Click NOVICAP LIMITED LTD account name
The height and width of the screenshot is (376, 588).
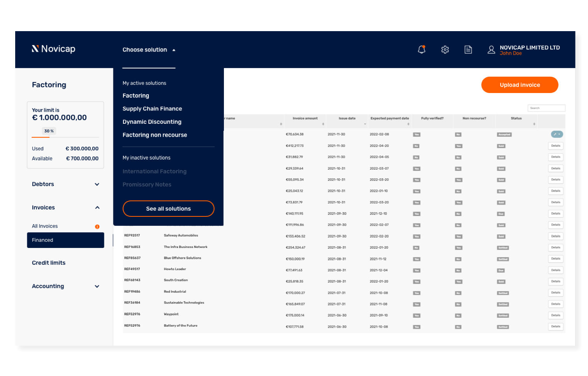530,47
